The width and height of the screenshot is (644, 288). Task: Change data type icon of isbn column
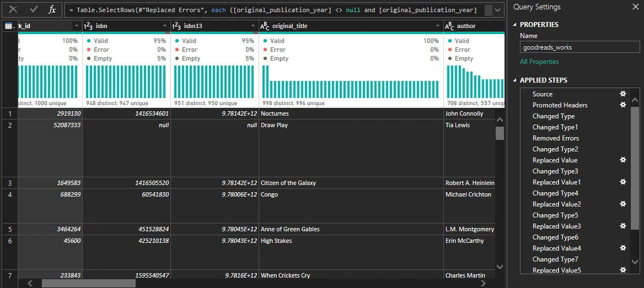tap(88, 26)
